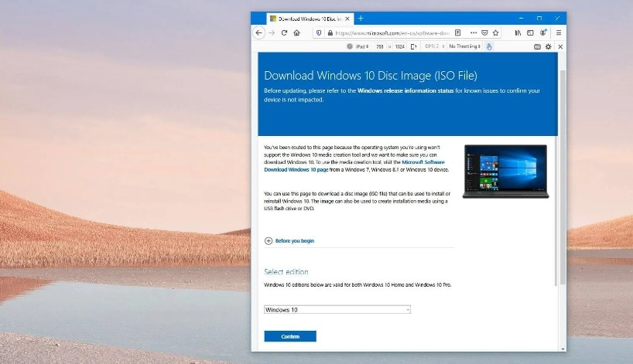The image size is (633, 364).
Task: Maximize the Firefox window
Action: pos(539,19)
